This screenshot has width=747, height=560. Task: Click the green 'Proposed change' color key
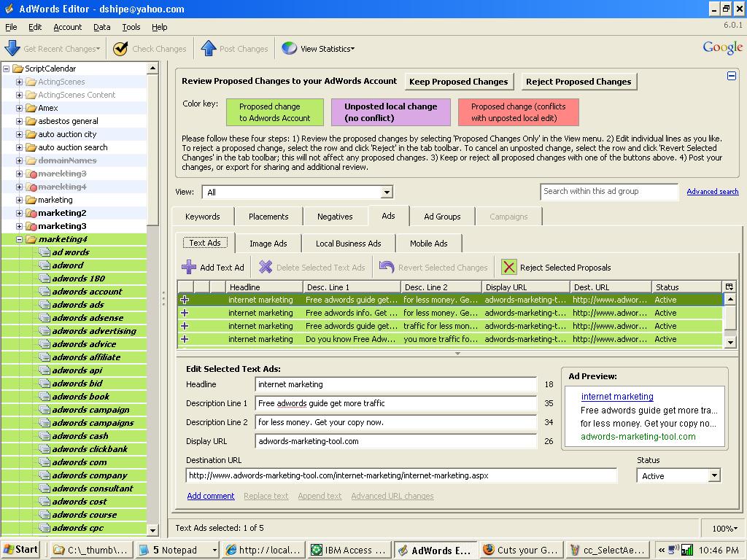pyautogui.click(x=275, y=112)
